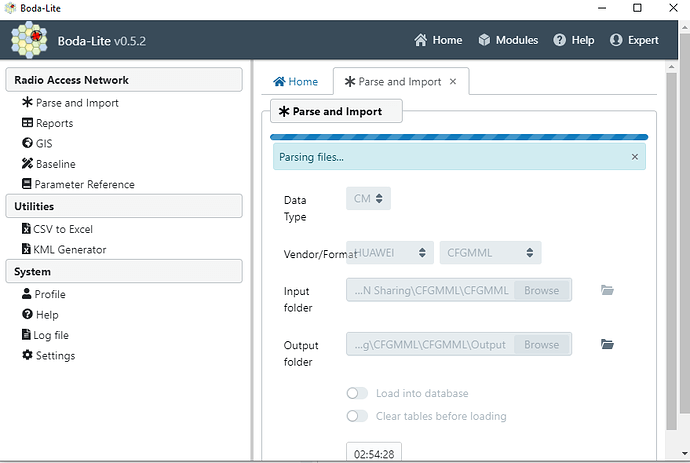Collapse the Utilities section header
Image resolution: width=690 pixels, height=463 pixels.
(124, 206)
